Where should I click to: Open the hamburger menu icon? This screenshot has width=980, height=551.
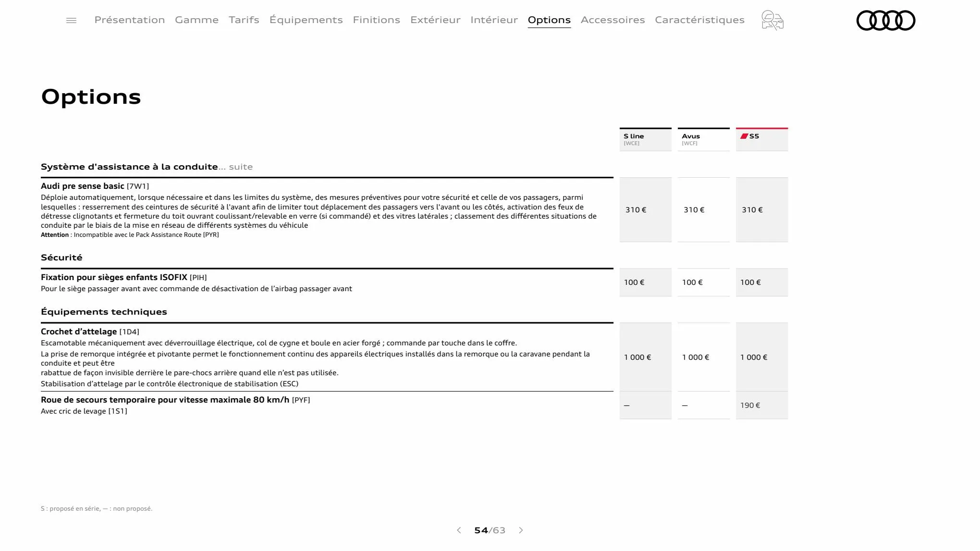pos(71,20)
